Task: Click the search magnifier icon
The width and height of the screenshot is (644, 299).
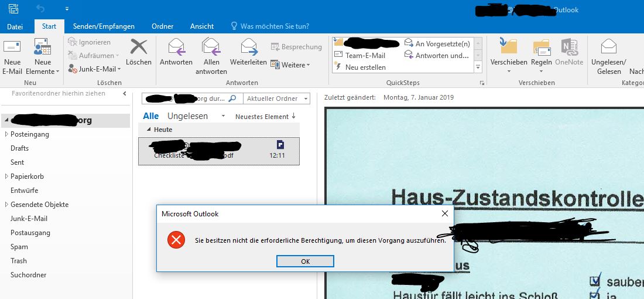Action: tap(232, 98)
